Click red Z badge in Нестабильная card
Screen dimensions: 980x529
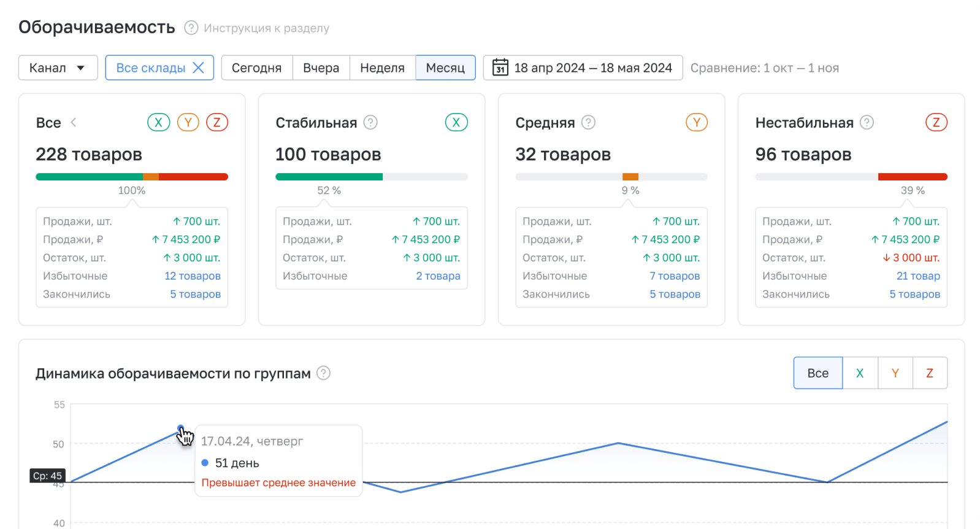tap(936, 123)
